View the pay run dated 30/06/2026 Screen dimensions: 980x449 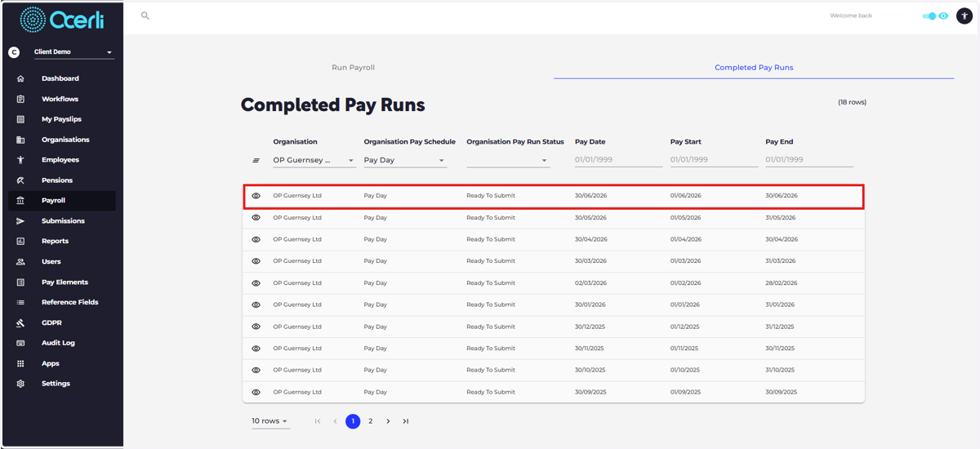point(256,196)
